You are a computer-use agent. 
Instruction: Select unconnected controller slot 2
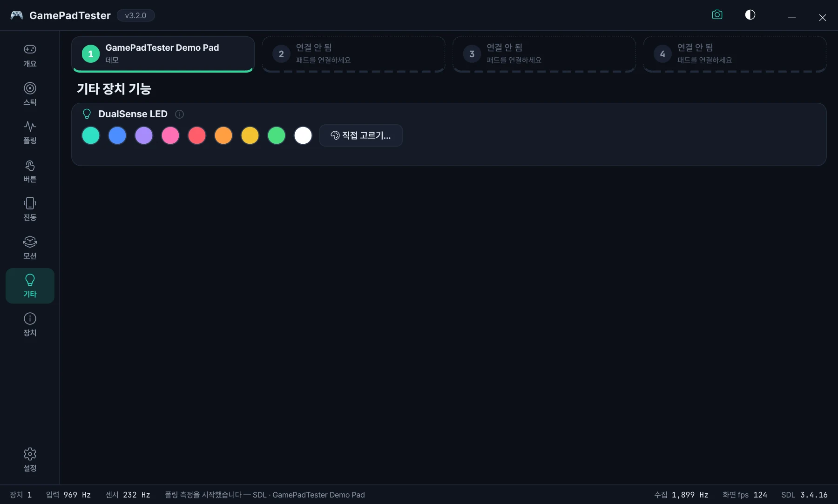click(353, 54)
